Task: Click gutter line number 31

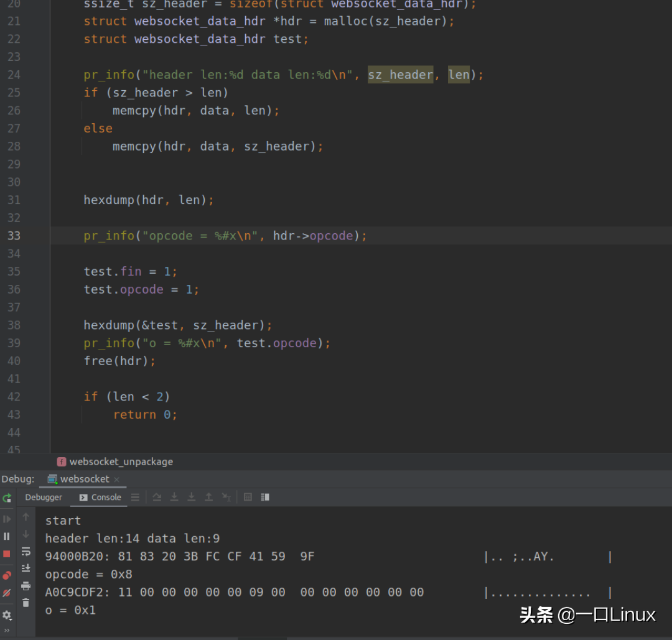Action: point(14,200)
